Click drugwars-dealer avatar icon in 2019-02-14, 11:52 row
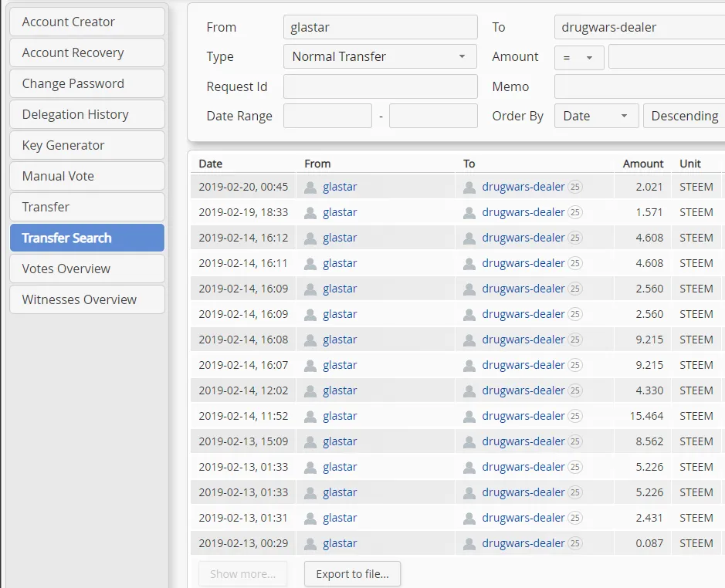This screenshot has width=725, height=588. (469, 416)
